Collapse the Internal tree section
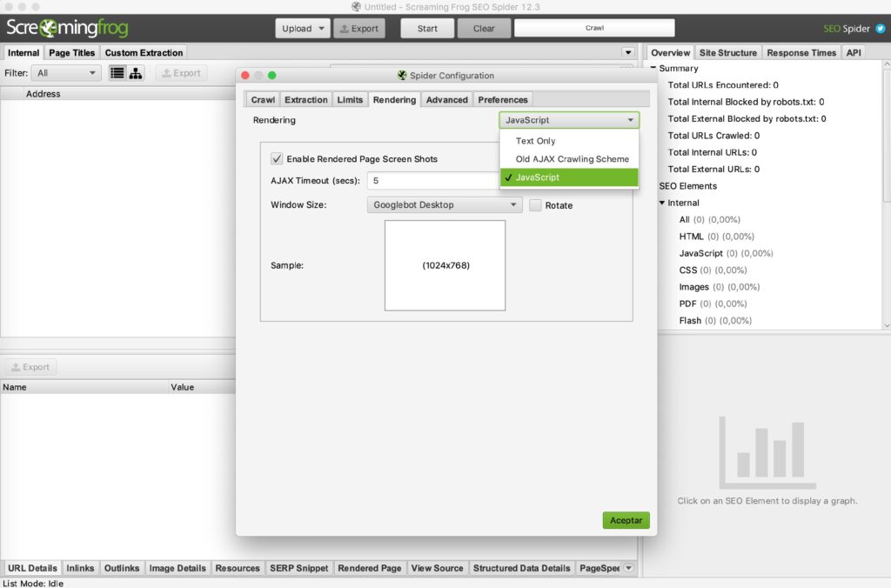 (x=662, y=203)
